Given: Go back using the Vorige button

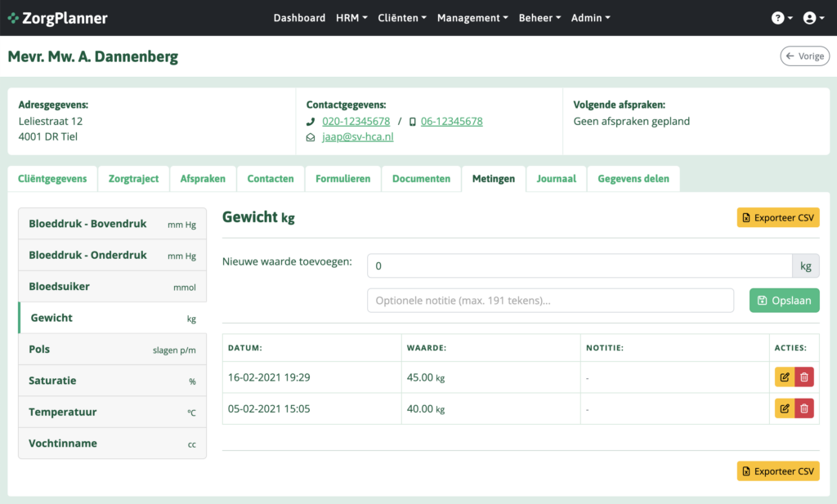Looking at the screenshot, I should coord(805,56).
